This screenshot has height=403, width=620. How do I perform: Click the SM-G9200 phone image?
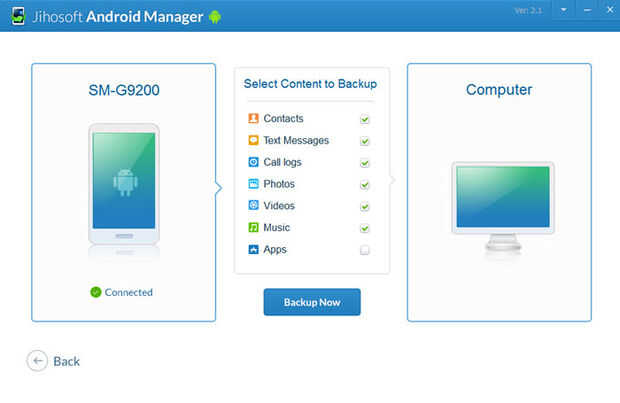click(x=124, y=184)
